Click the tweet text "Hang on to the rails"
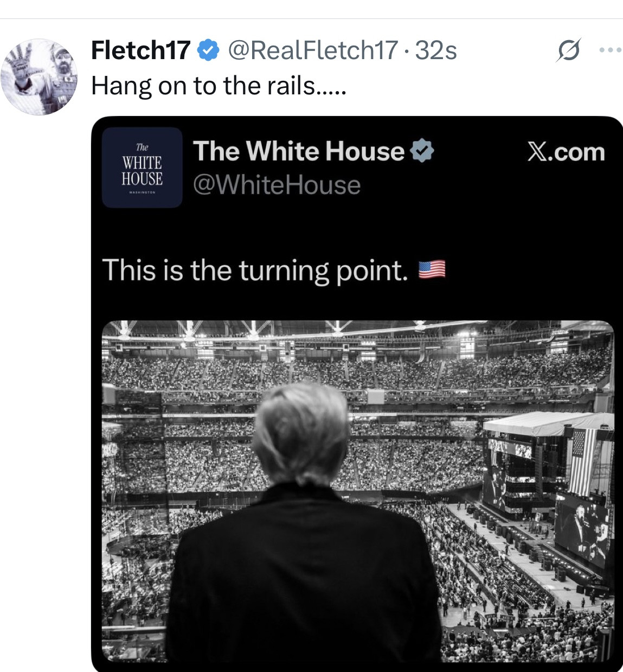Image resolution: width=623 pixels, height=672 pixels. 218,86
